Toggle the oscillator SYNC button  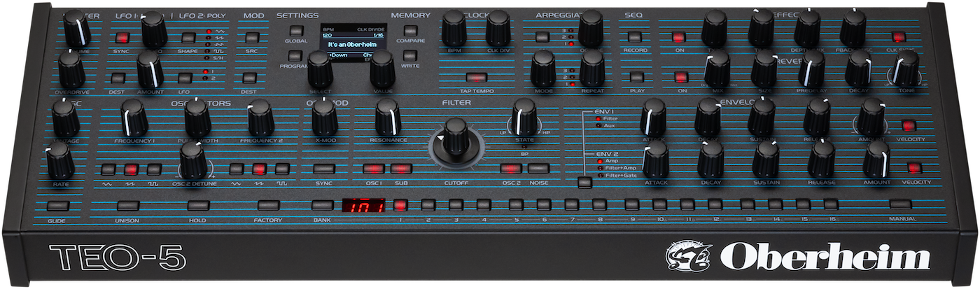pyautogui.click(x=323, y=169)
